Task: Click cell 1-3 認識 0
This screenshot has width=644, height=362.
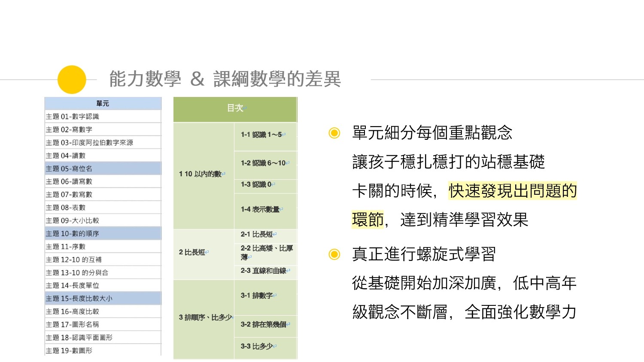Action: [x=266, y=186]
